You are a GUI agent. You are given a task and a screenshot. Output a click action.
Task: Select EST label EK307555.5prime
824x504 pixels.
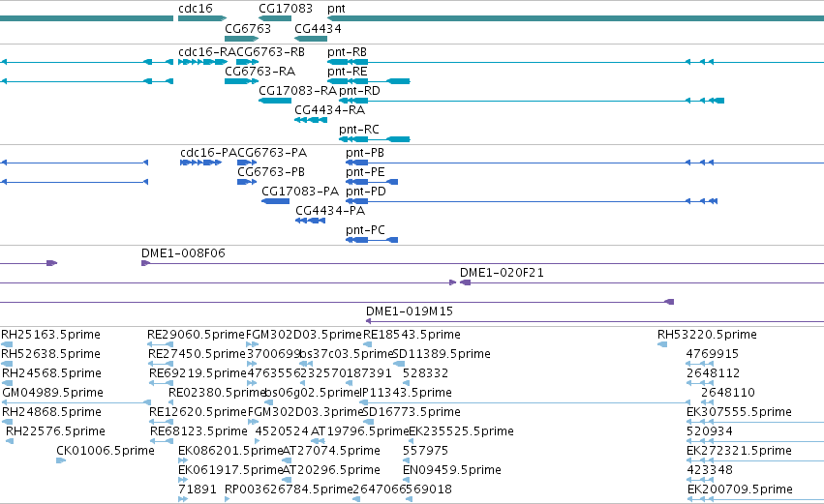[x=739, y=413]
